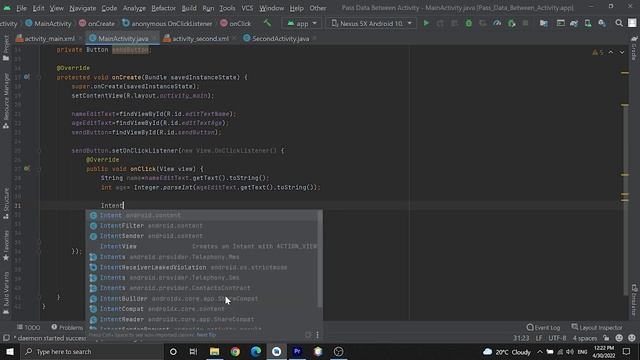Open the Build menu

click(x=189, y=8)
